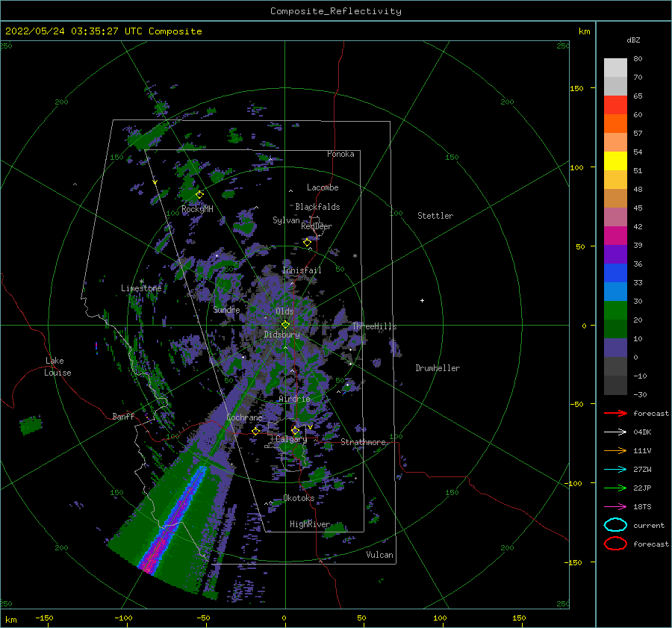The width and height of the screenshot is (672, 628).
Task: Click the 2022/05/24 03:35:27 UTC timestamp
Action: click(104, 31)
